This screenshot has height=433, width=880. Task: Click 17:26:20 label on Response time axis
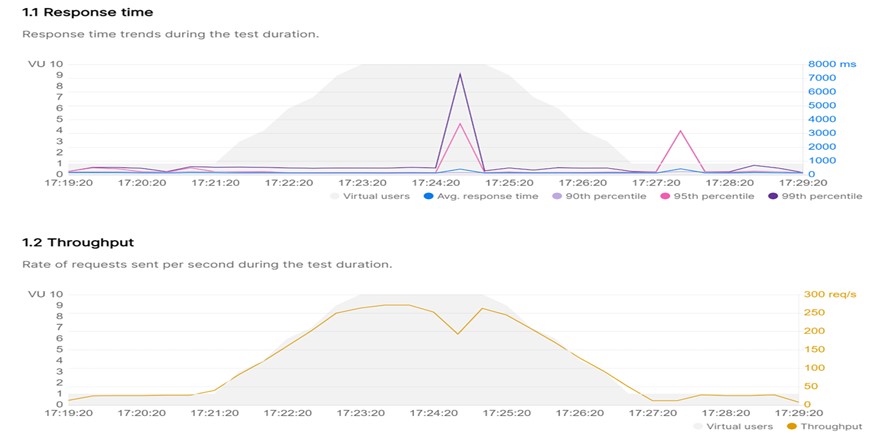click(x=581, y=183)
